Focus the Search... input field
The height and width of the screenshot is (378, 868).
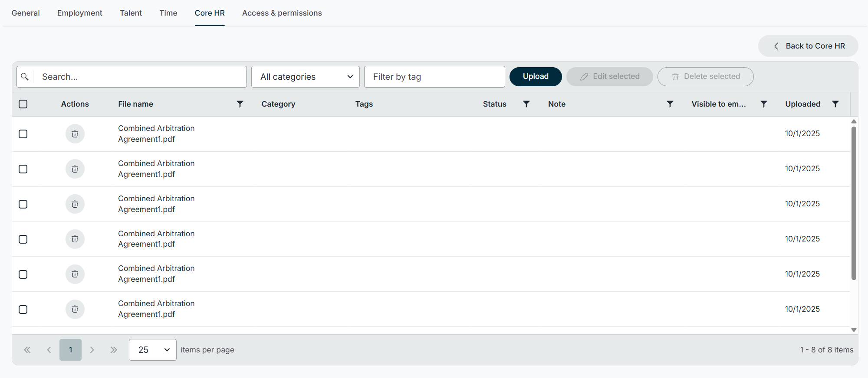click(x=140, y=77)
